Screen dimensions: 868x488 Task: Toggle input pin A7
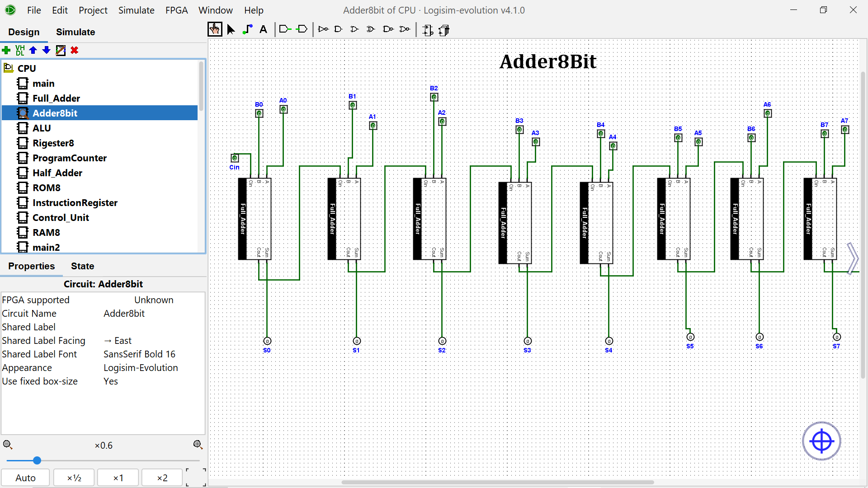(845, 129)
